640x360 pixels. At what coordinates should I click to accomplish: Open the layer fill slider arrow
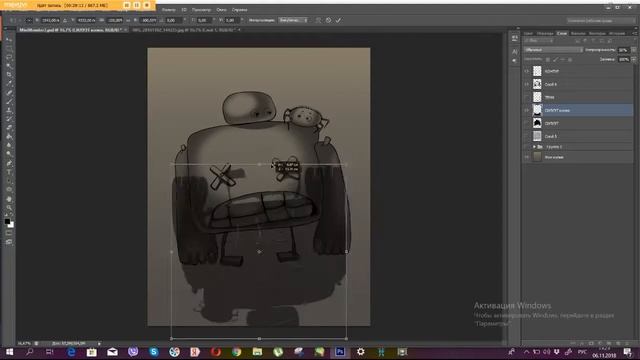[x=633, y=60]
